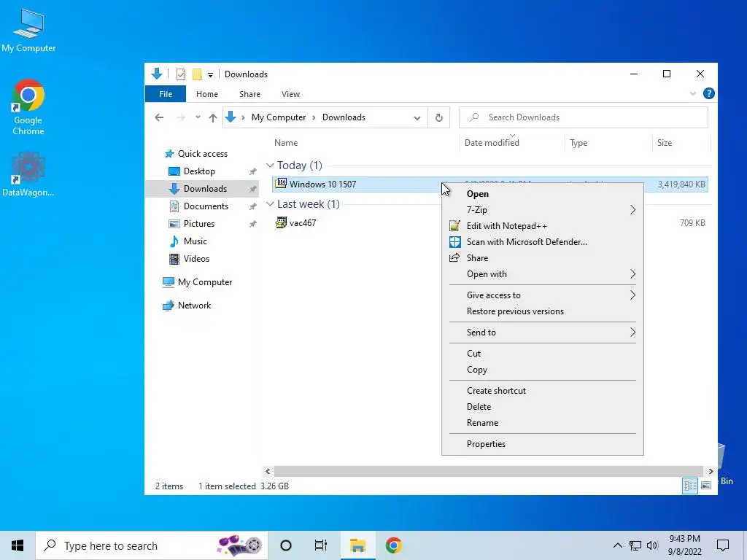Viewport: 747px width, 560px height.
Task: Expand the Open with submenu
Action: 542,274
